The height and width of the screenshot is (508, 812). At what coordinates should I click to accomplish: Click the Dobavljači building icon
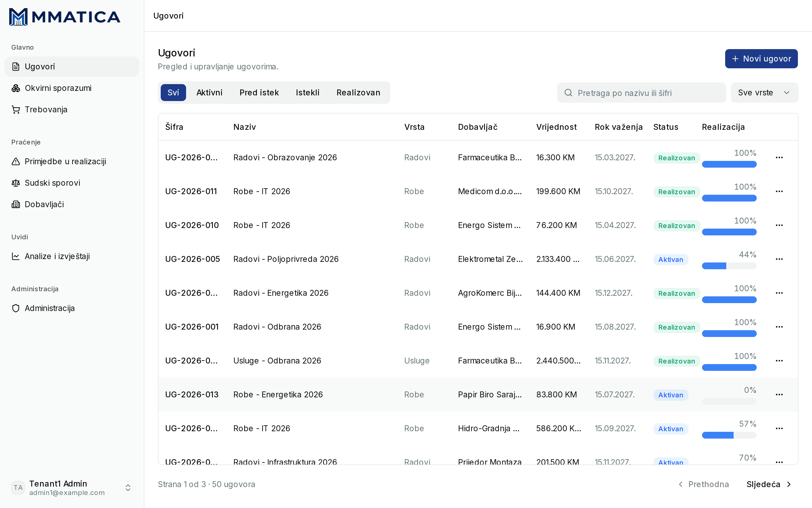pos(16,204)
